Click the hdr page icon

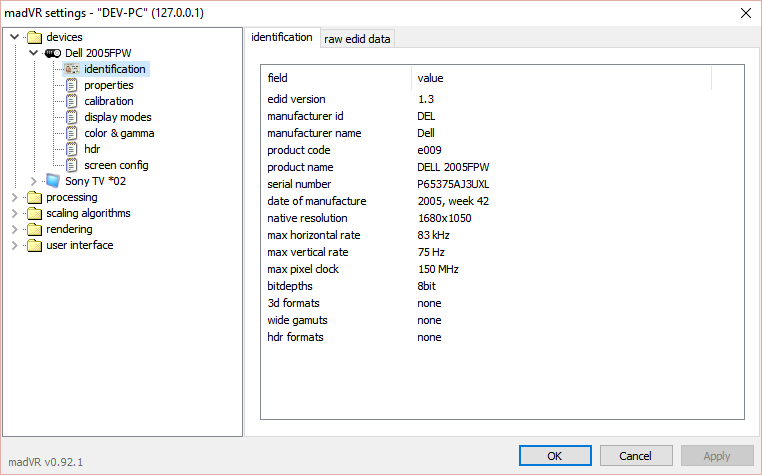pos(71,149)
